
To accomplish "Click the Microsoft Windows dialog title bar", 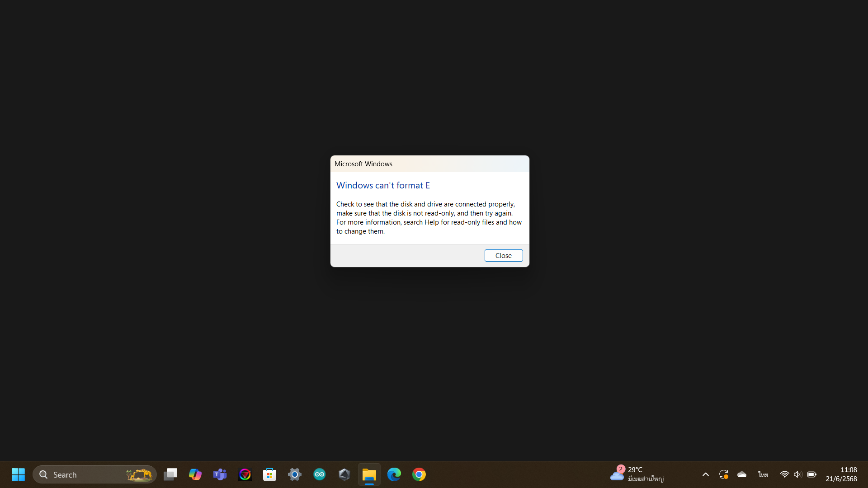I will (430, 164).
